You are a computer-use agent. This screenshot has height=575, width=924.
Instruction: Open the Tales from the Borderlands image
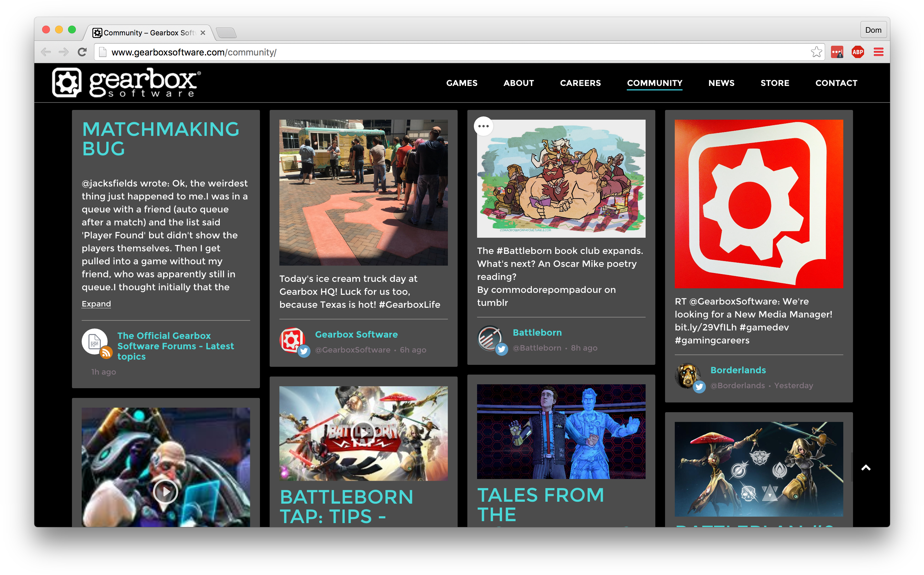[561, 431]
